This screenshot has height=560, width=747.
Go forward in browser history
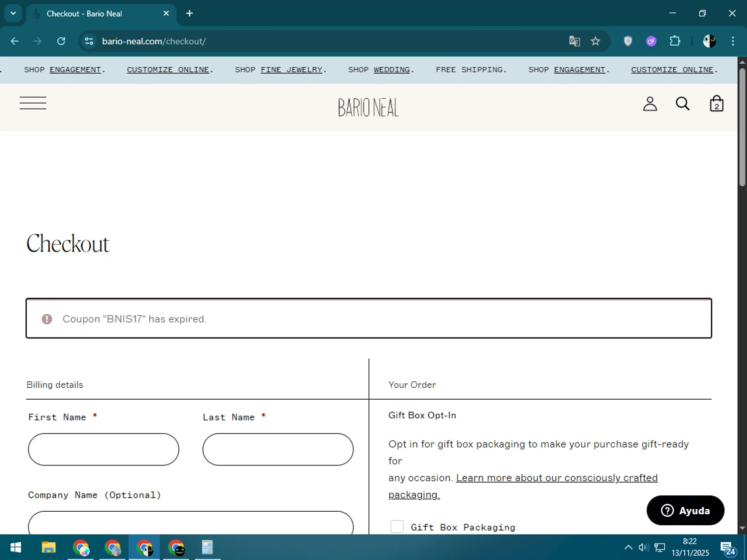(x=38, y=41)
